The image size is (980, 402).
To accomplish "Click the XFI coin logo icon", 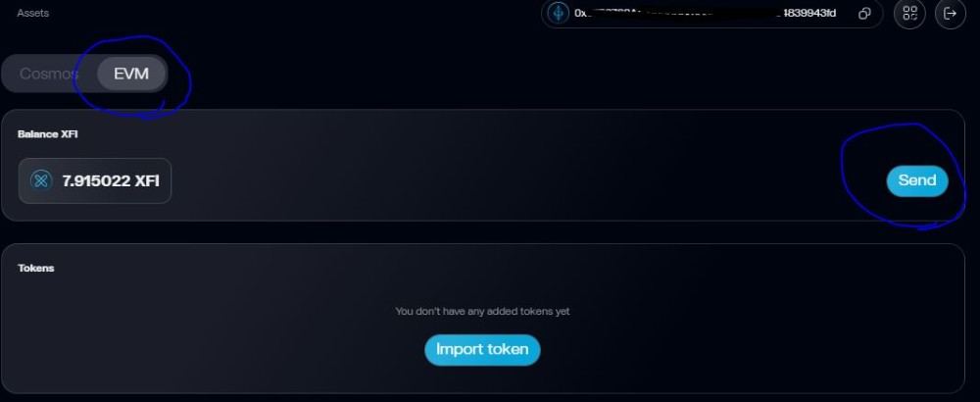I will [41, 180].
